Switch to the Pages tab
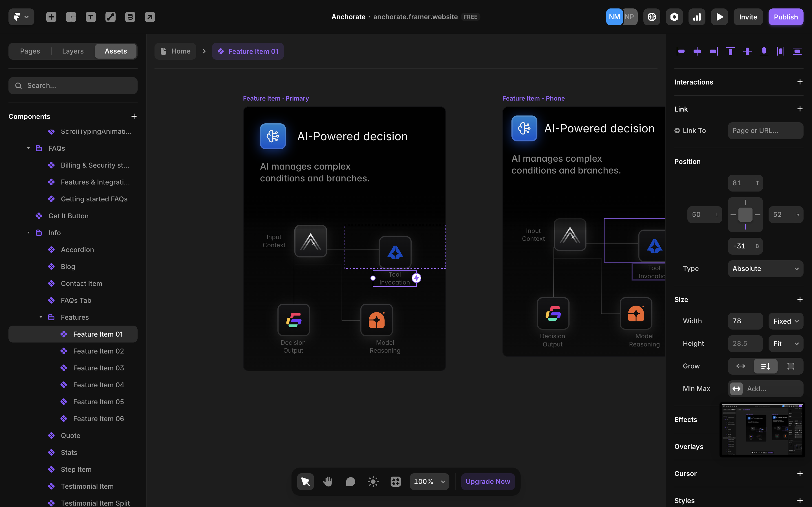The image size is (812, 507). coord(30,51)
